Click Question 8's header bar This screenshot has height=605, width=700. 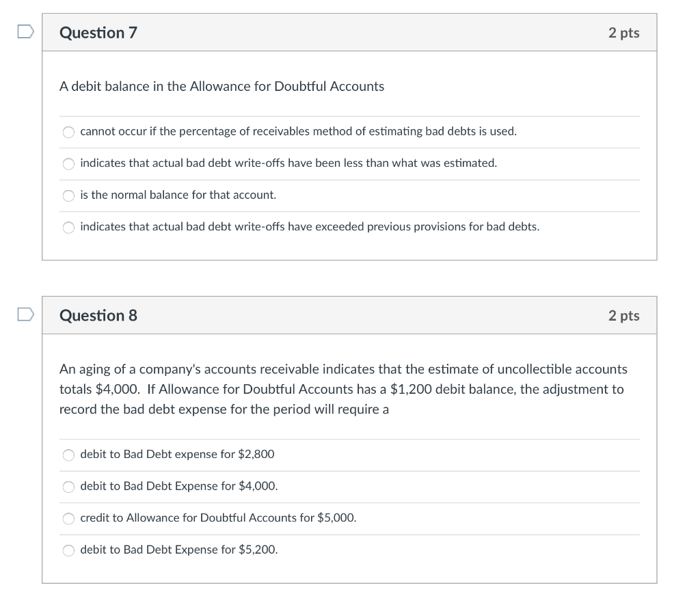click(350, 315)
